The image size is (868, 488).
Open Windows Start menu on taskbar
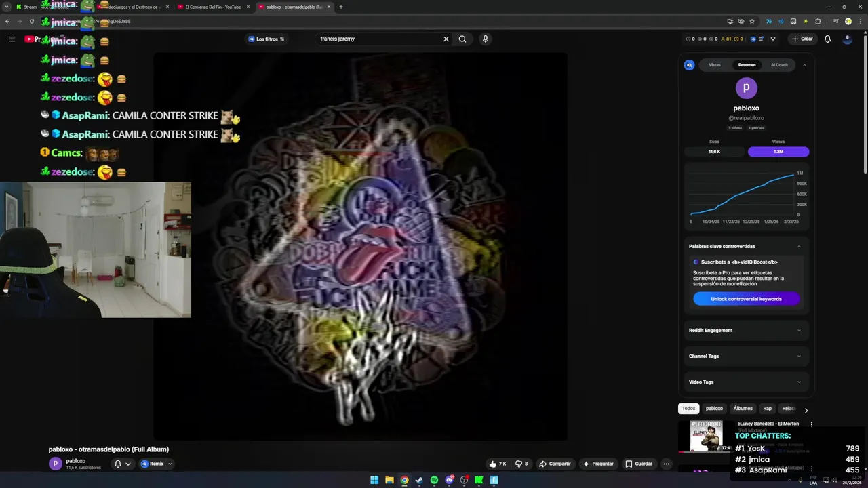(x=374, y=480)
